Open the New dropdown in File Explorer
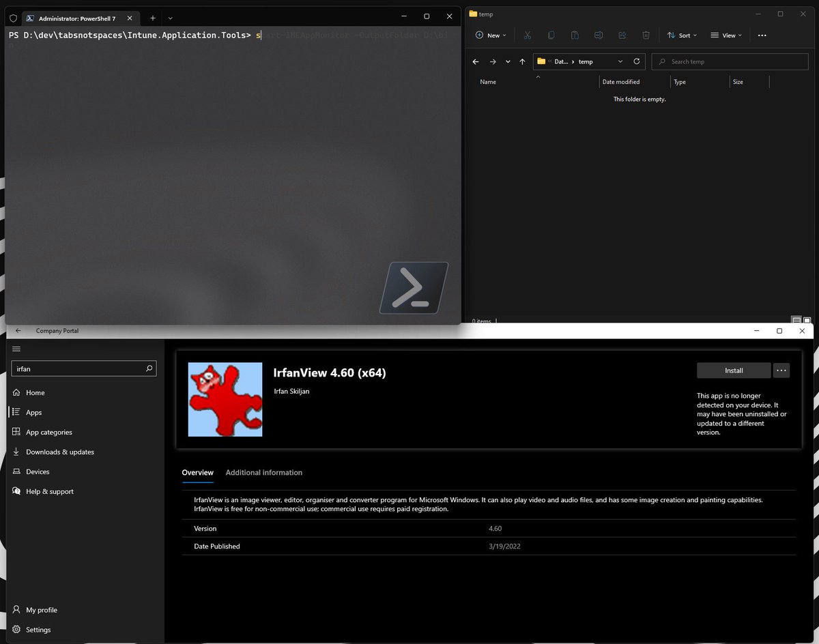819x644 pixels. 491,35
